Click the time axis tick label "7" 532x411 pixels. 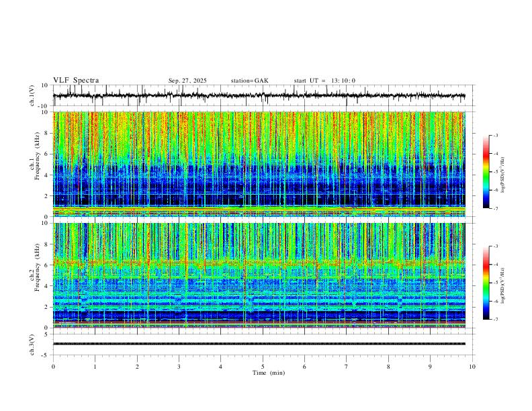(x=347, y=367)
